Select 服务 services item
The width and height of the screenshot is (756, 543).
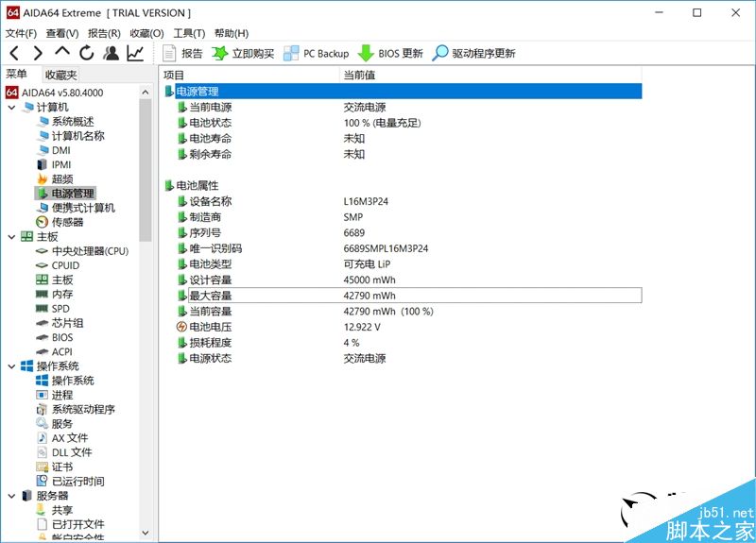(x=55, y=424)
